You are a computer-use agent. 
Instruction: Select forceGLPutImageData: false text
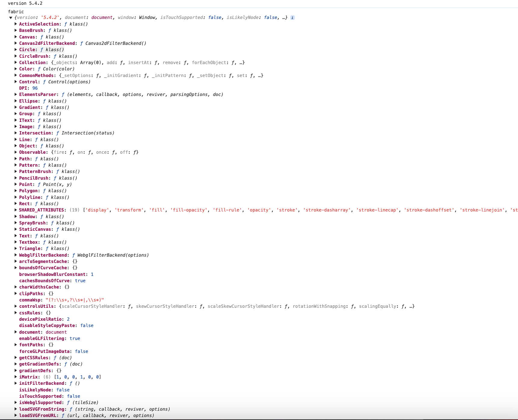coord(54,351)
